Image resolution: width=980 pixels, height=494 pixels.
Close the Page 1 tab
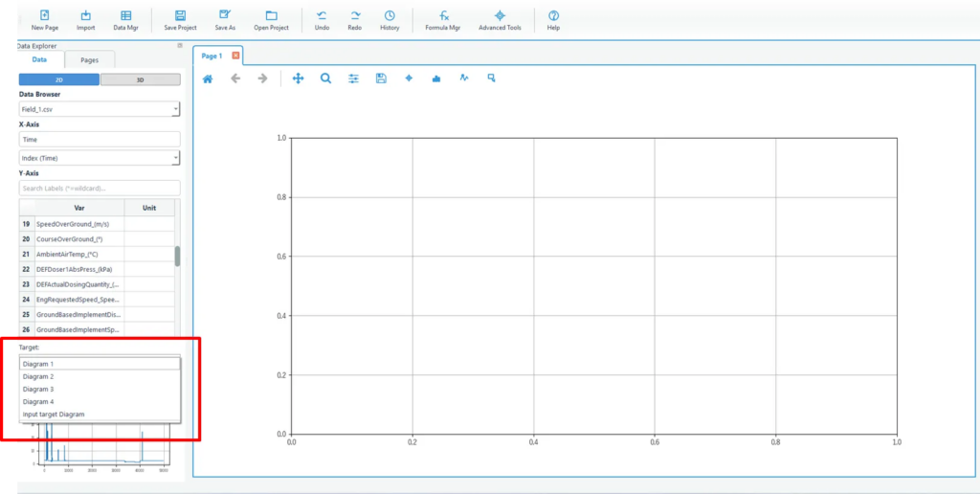click(235, 56)
